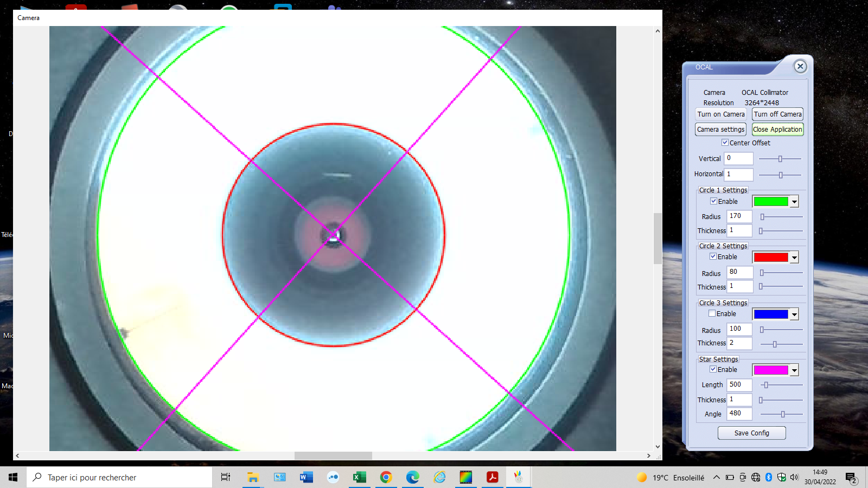Click the Save Config button
Image resolution: width=868 pixels, height=488 pixels.
[751, 433]
